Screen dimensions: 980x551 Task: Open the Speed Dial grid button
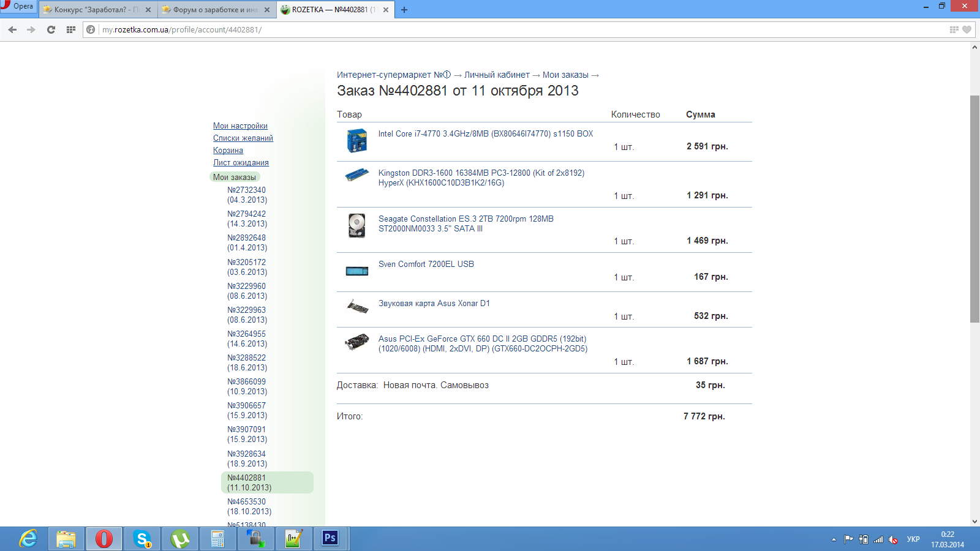[x=71, y=29]
